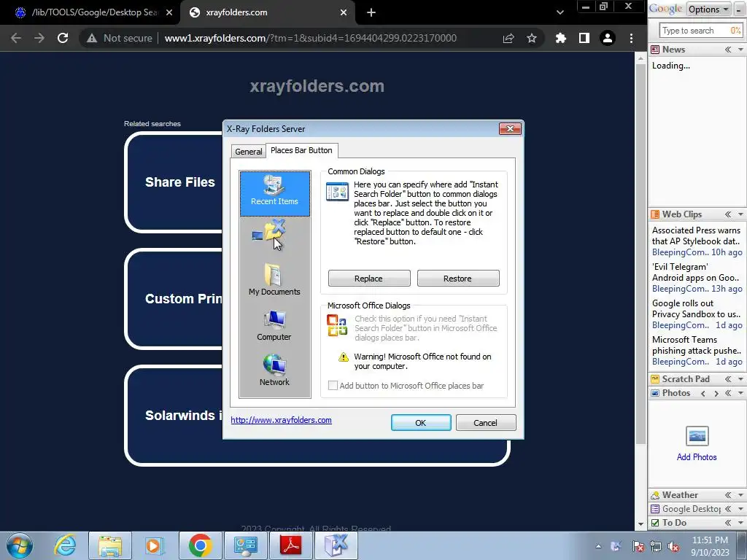Open Chrome extensions puzzle icon
Screen dimensions: 747x560
tap(561, 38)
